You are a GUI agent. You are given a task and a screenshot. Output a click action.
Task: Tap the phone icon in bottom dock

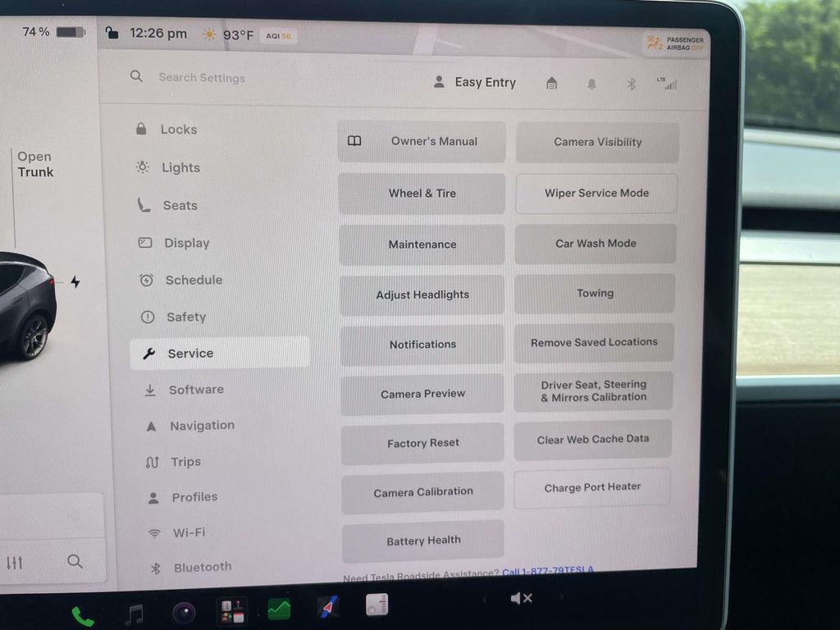pyautogui.click(x=82, y=617)
